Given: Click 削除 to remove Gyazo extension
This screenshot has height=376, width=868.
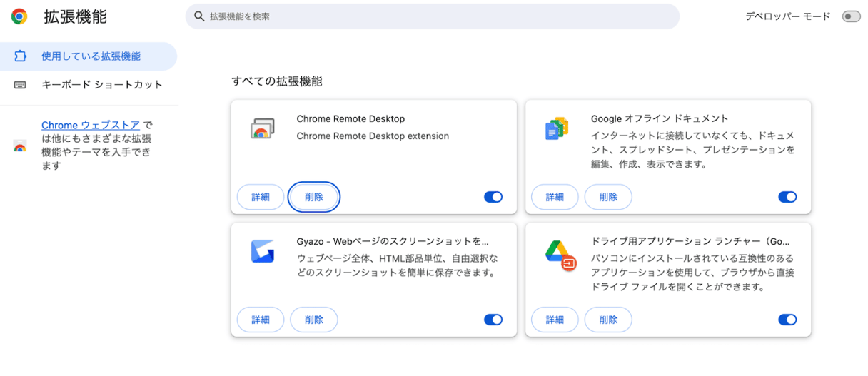Looking at the screenshot, I should click(313, 320).
